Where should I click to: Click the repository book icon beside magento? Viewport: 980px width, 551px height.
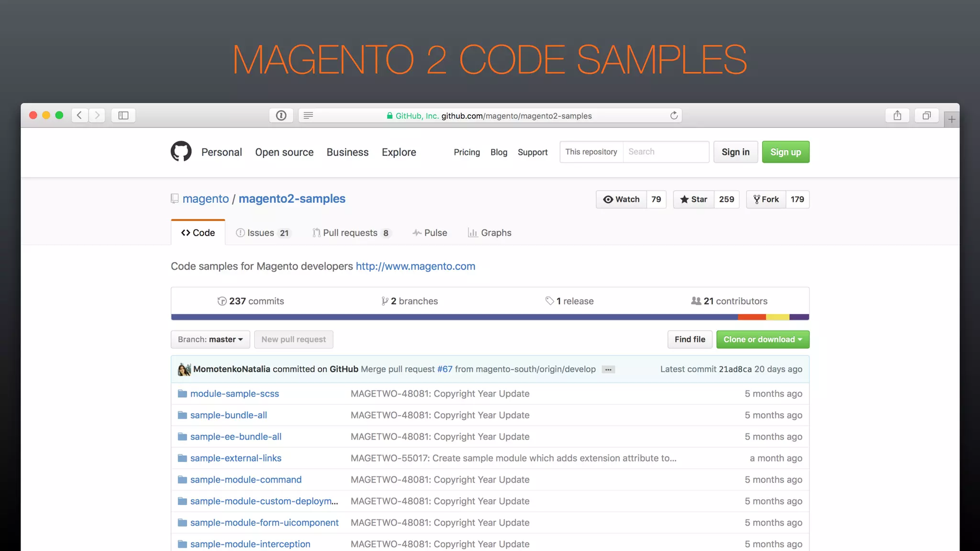click(175, 198)
